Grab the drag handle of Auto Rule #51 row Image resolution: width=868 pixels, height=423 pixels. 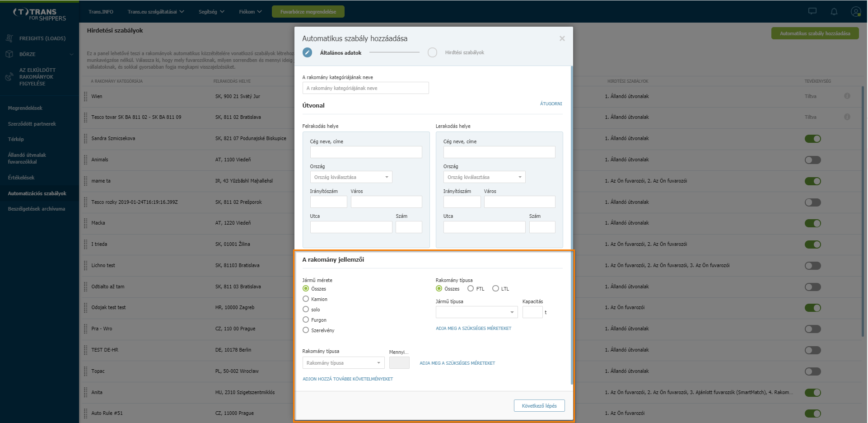pos(85,413)
